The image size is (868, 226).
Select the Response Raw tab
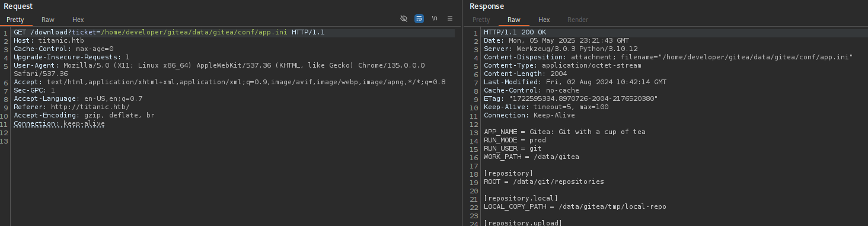point(514,20)
